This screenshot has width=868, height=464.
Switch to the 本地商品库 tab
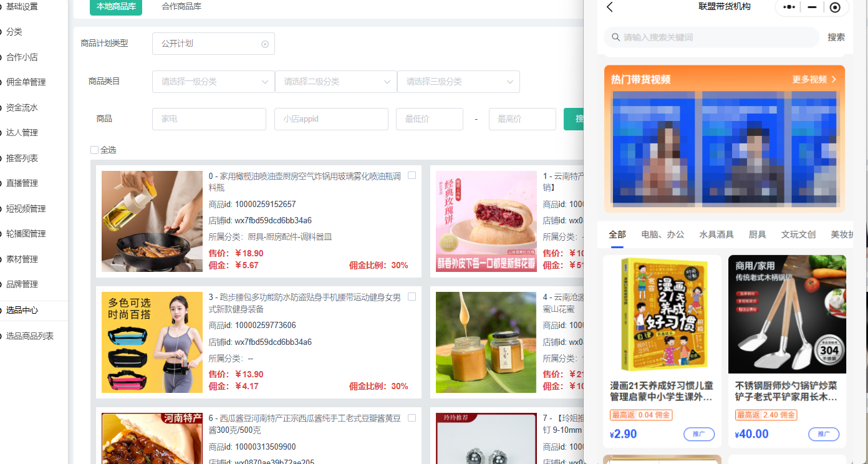(116, 6)
